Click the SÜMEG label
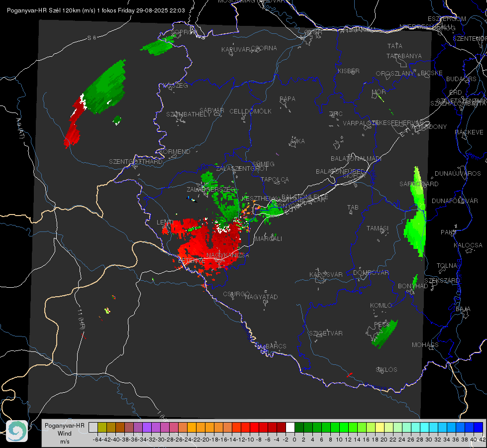This screenshot has width=487, height=448. pyautogui.click(x=263, y=164)
